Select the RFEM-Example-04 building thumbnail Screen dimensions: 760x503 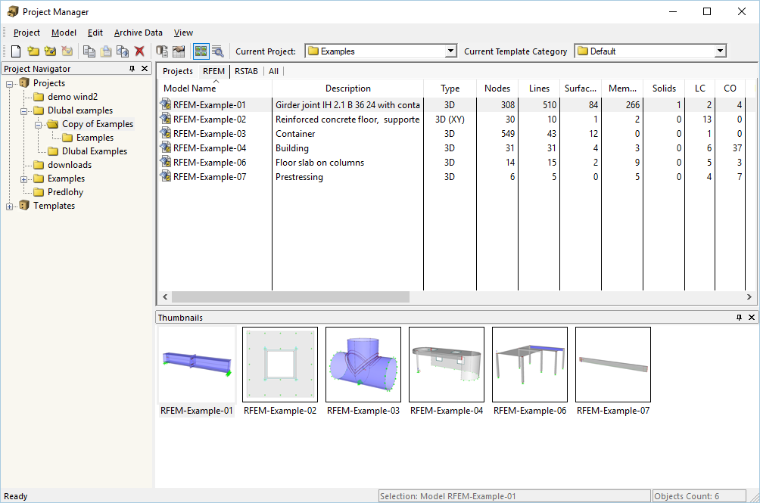[x=446, y=364]
